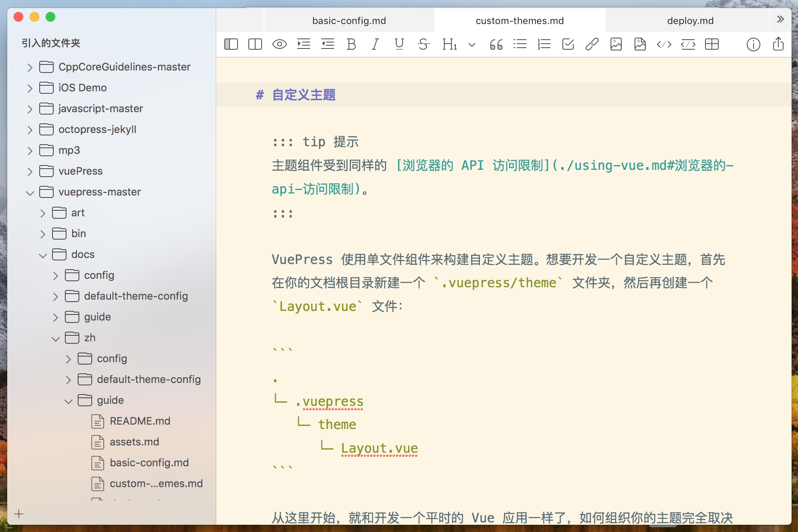This screenshot has height=532, width=798.
Task: Insert numbered list
Action: (544, 44)
